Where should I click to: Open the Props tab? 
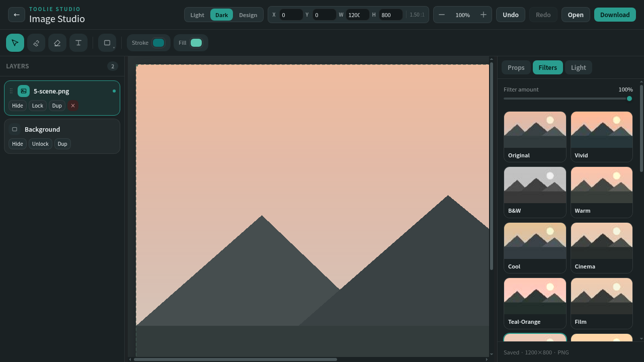(516, 67)
